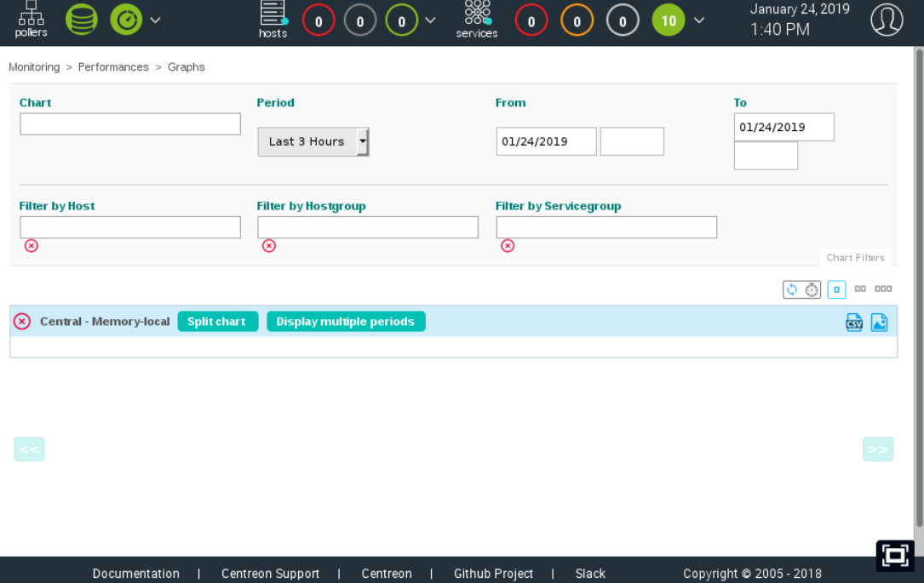Open the Period dropdown showing Last 3 Hours

[313, 141]
